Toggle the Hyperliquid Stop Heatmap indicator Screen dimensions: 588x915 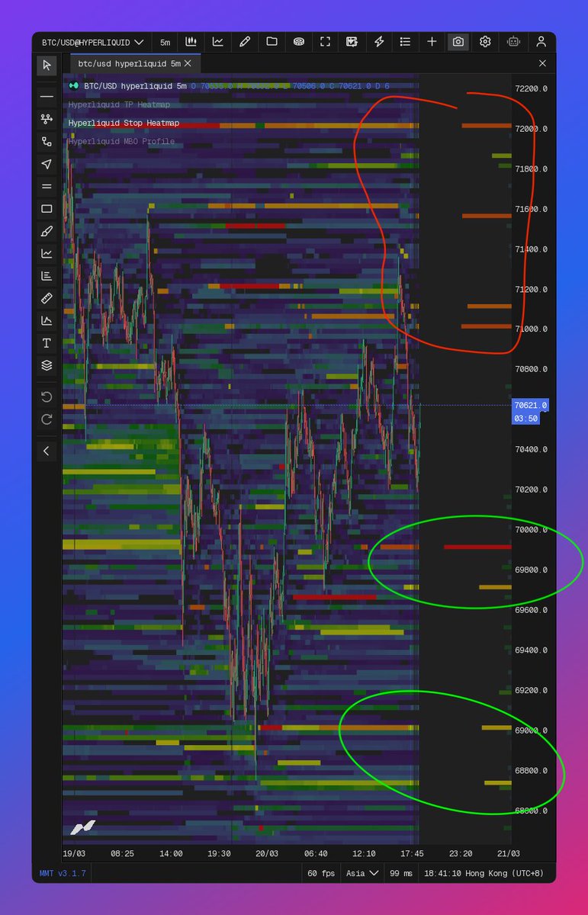124,123
